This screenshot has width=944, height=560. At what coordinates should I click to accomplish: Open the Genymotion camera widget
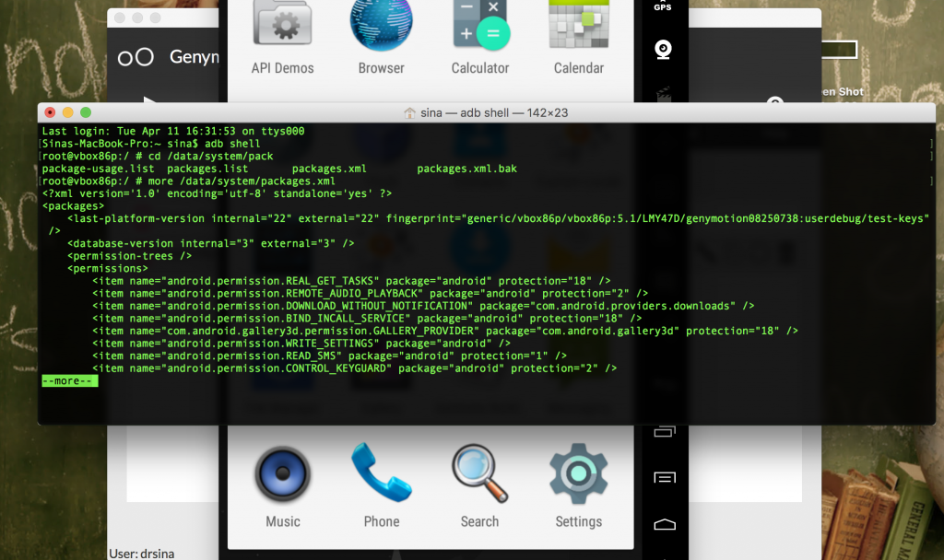click(x=664, y=50)
